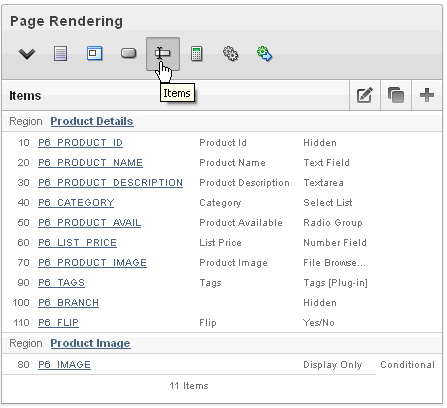447x408 pixels.
Task: Open item P6_IMAGE
Action: 64,365
